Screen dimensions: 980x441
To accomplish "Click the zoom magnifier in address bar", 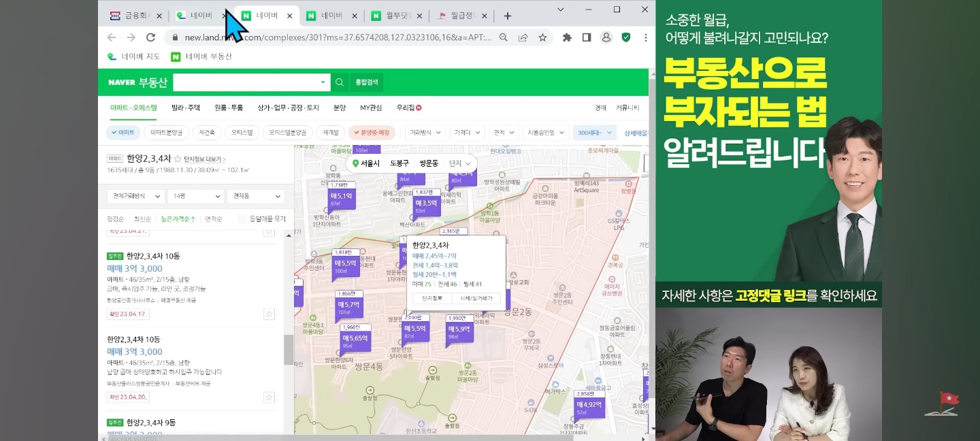I will click(x=504, y=37).
